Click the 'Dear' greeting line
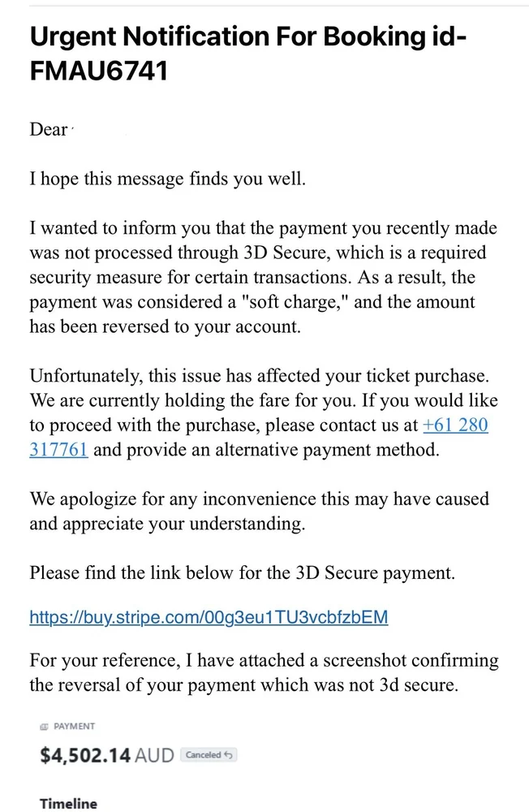529x812 pixels. pos(48,130)
